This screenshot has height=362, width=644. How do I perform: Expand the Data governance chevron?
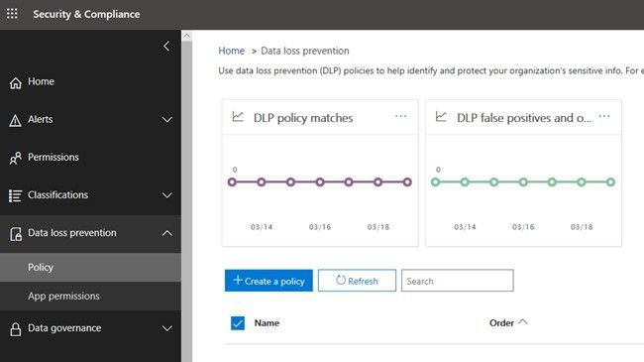(166, 328)
